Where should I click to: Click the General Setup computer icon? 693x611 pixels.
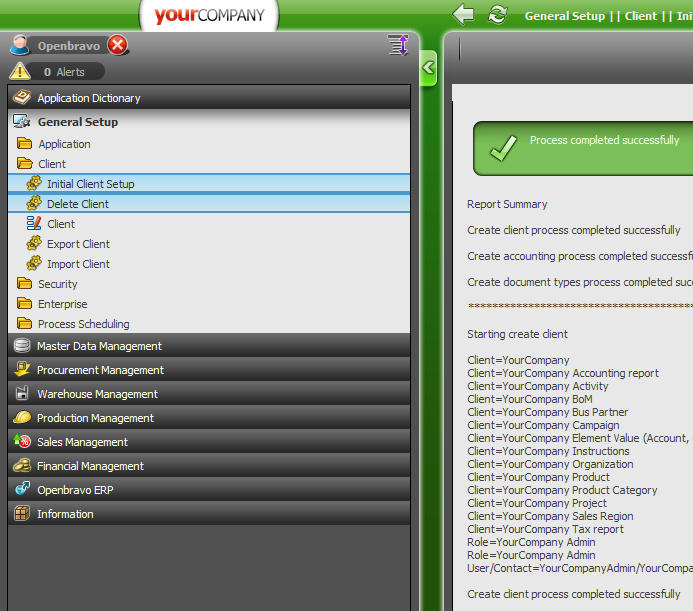point(22,121)
